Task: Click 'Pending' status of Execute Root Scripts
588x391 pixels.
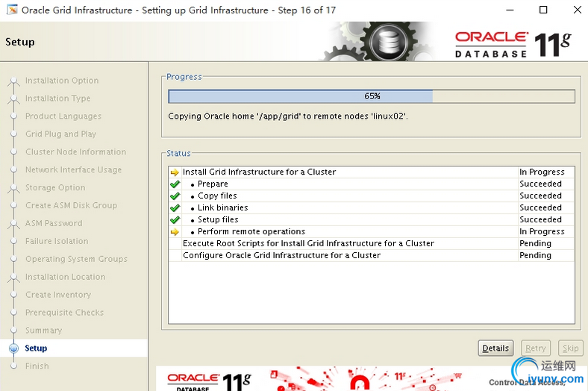Action: [x=535, y=244]
